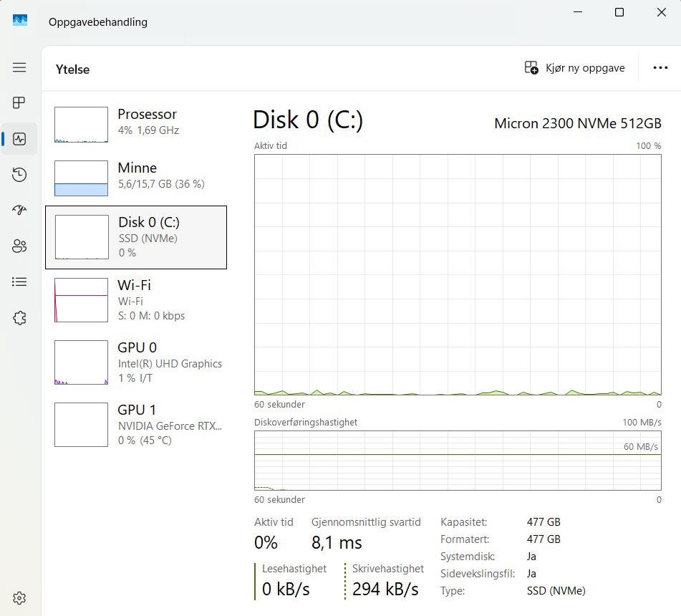Viewport: 681px width, 616px height.
Task: Click the 8,1 ms response time value
Action: coord(337,543)
